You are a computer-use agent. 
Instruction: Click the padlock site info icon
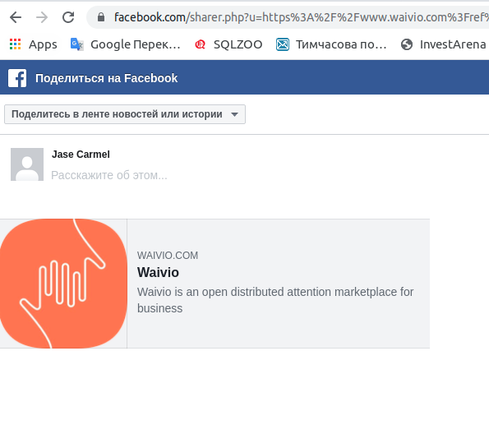tap(101, 17)
